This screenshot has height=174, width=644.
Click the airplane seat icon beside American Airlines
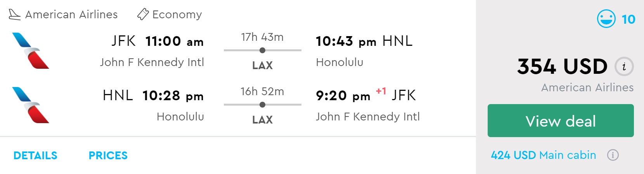(14, 15)
